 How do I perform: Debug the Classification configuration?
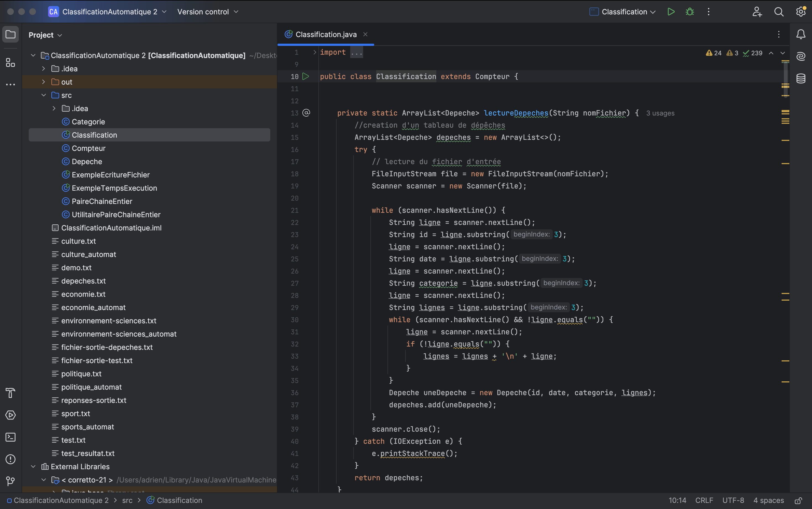[690, 12]
